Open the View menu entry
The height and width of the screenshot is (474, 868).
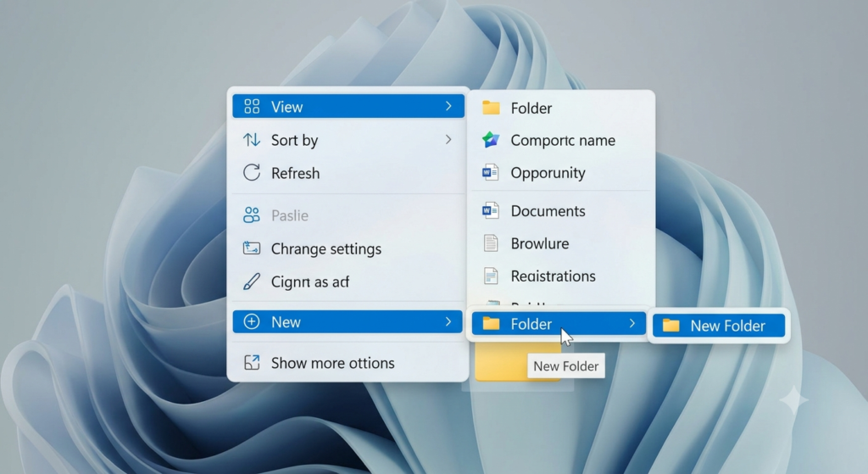(348, 106)
